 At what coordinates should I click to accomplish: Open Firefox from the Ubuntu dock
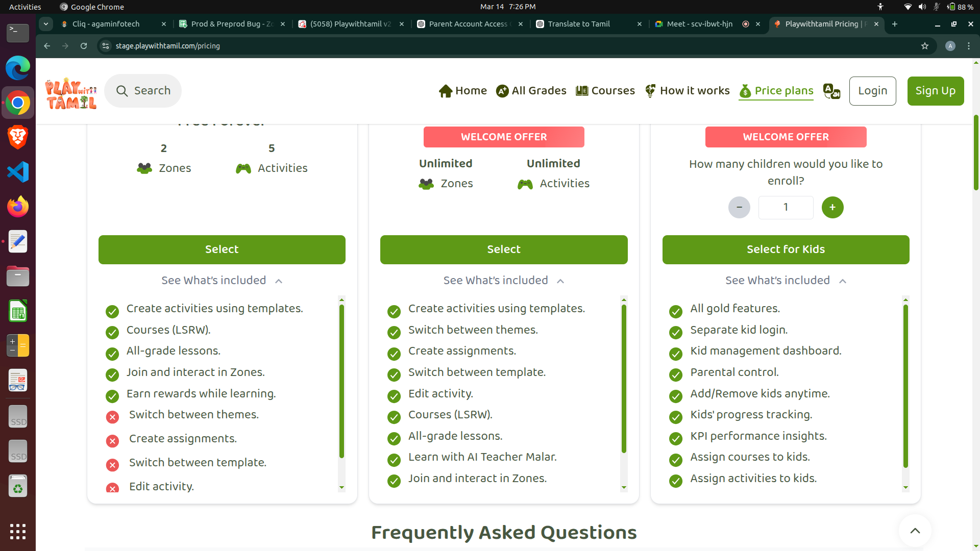tap(18, 207)
